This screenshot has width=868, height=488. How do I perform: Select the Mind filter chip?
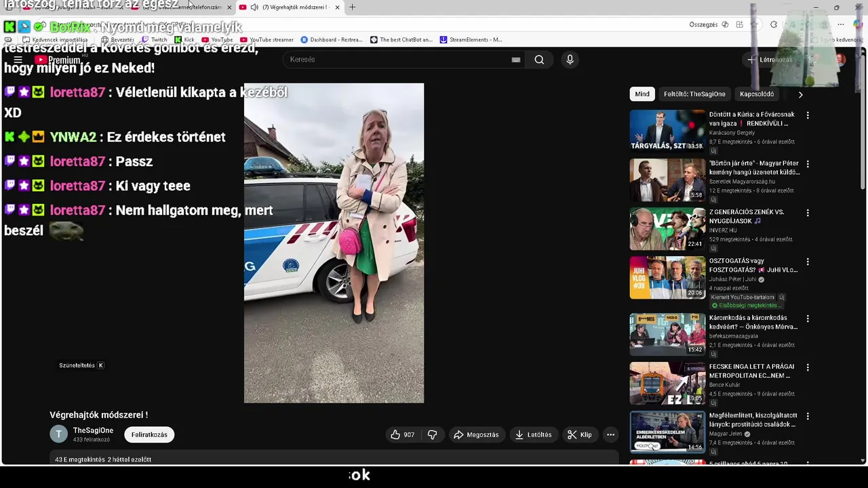(x=642, y=94)
